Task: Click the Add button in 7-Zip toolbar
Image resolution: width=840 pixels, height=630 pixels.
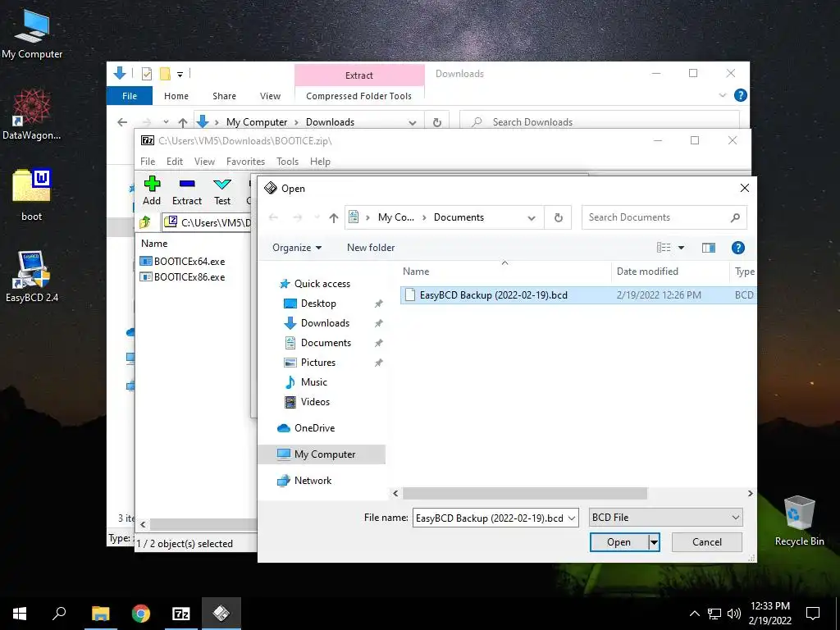Action: pyautogui.click(x=152, y=190)
